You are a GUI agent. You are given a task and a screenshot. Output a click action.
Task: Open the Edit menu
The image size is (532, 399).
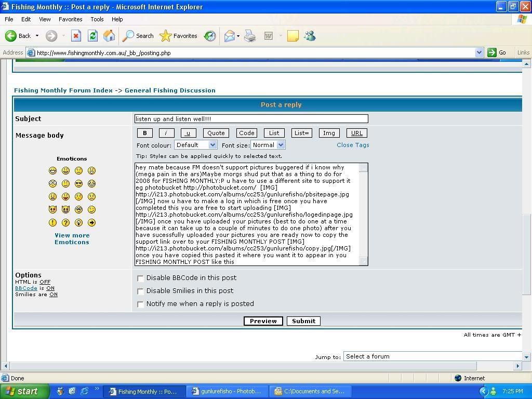[26, 19]
